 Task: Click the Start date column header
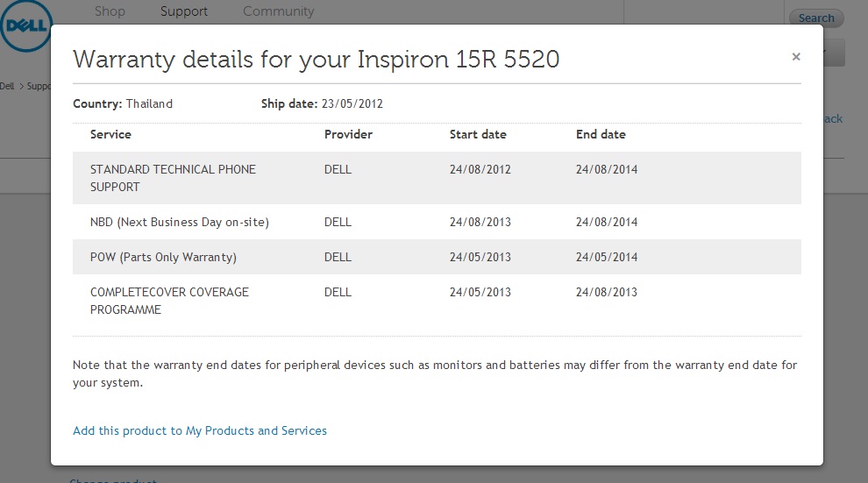(478, 134)
